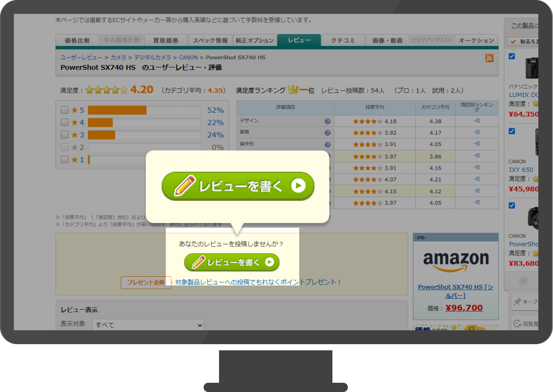Click the small レビューを書く button

click(x=232, y=262)
